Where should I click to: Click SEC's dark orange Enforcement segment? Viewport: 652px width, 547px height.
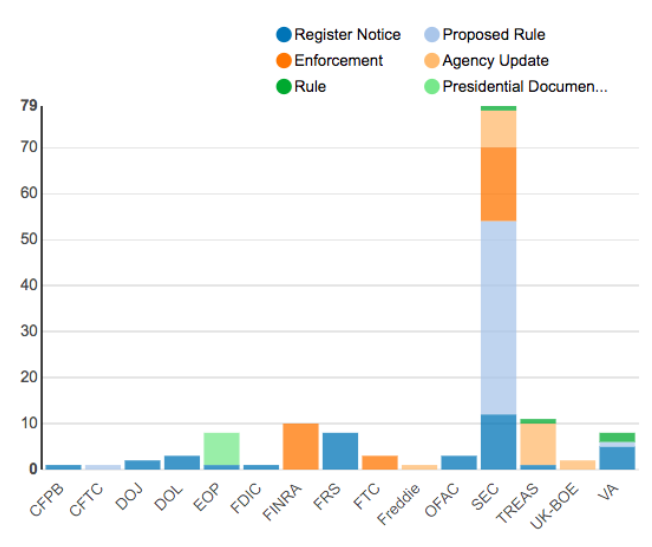click(x=499, y=184)
